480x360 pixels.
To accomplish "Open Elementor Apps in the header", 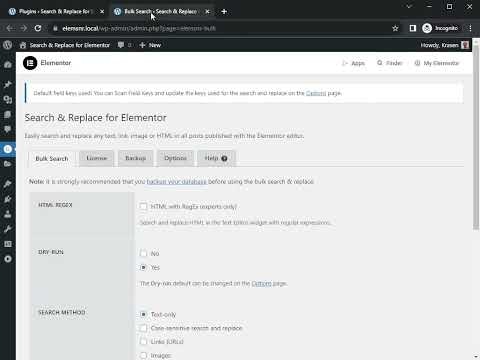I will (x=353, y=63).
